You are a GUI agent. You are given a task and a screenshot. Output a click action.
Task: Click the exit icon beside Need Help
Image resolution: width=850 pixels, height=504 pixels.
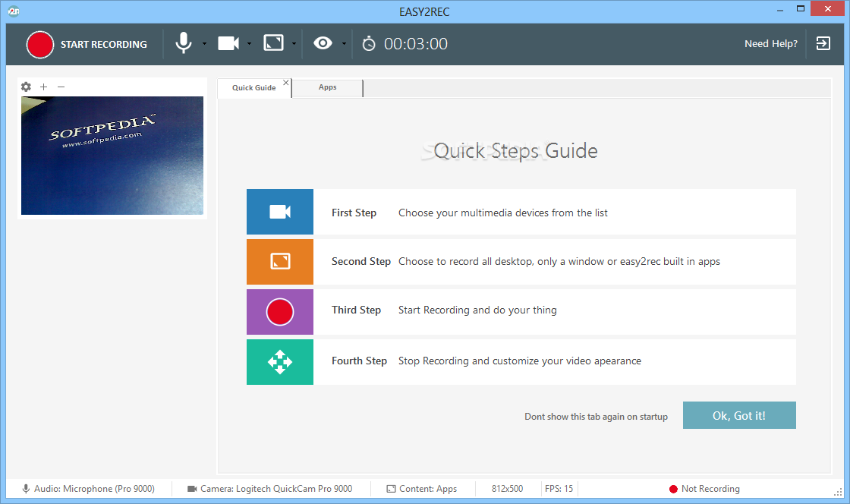[x=823, y=43]
